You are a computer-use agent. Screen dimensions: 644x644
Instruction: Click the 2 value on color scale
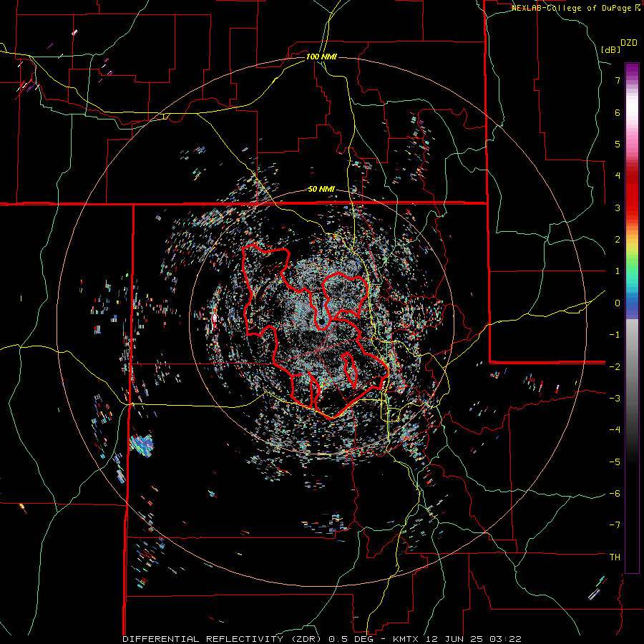618,240
